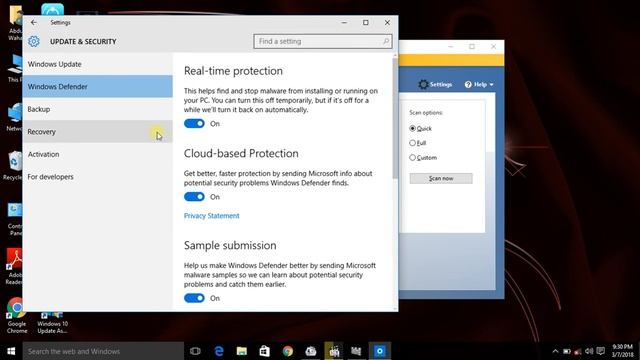Open the Google Chrome desktop shortcut
This screenshot has height=360, width=640.
click(16, 315)
